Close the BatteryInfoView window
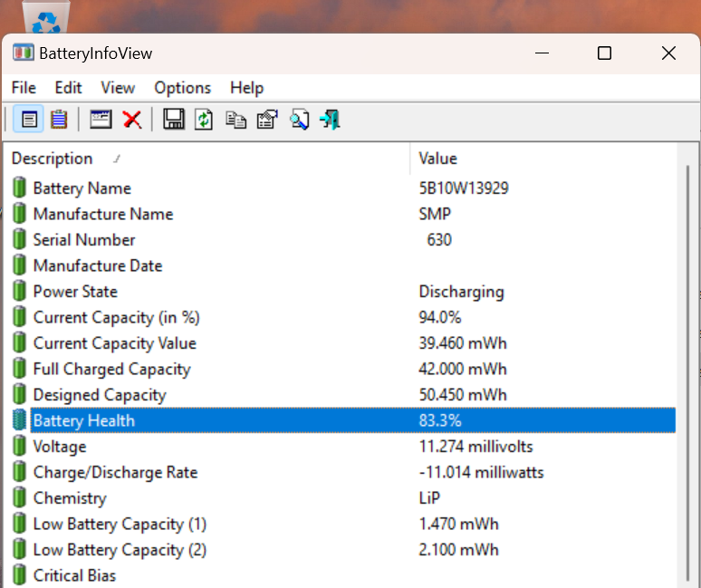The image size is (701, 588). (x=668, y=53)
